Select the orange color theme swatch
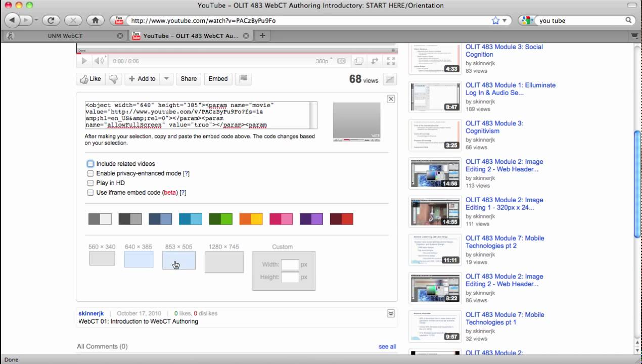 point(251,219)
